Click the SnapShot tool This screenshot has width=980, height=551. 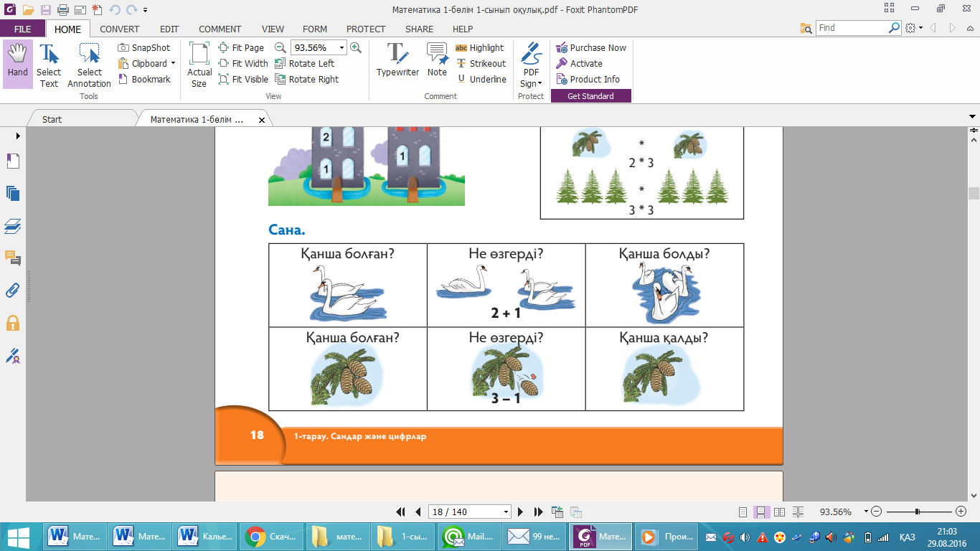pyautogui.click(x=144, y=48)
